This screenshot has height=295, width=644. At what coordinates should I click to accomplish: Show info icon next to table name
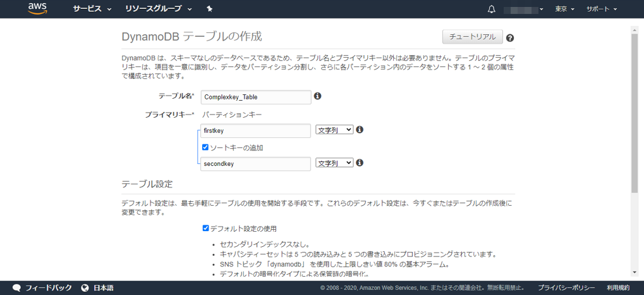pyautogui.click(x=317, y=96)
